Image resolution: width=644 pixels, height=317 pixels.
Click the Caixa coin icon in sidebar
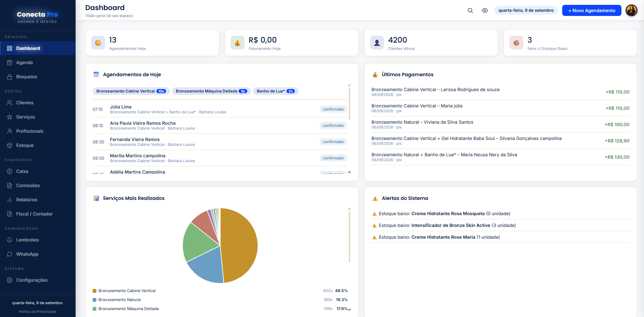10,171
